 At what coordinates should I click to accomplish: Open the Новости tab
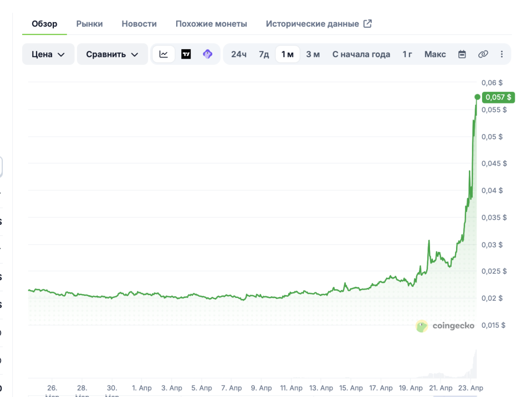(x=139, y=24)
